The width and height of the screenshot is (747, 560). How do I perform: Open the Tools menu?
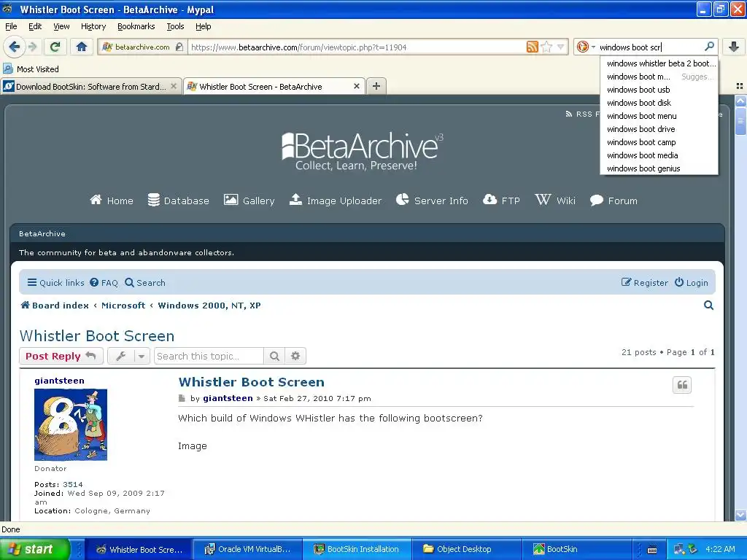175,26
